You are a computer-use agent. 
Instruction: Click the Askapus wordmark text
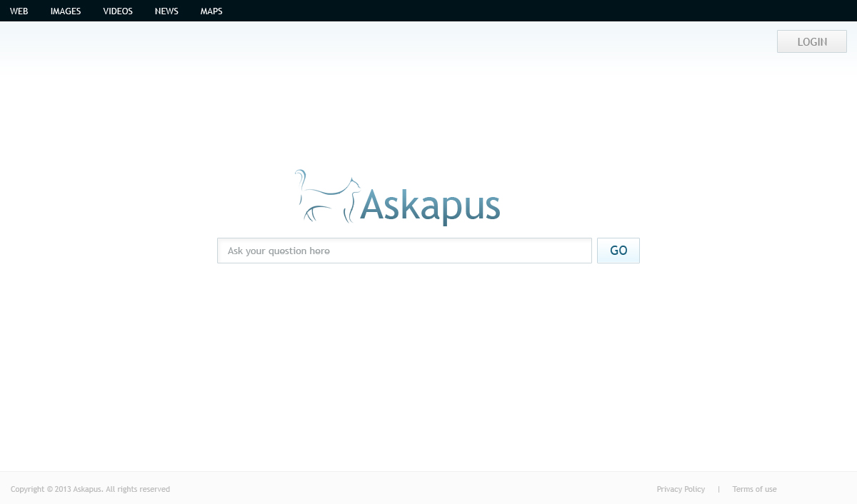point(430,206)
